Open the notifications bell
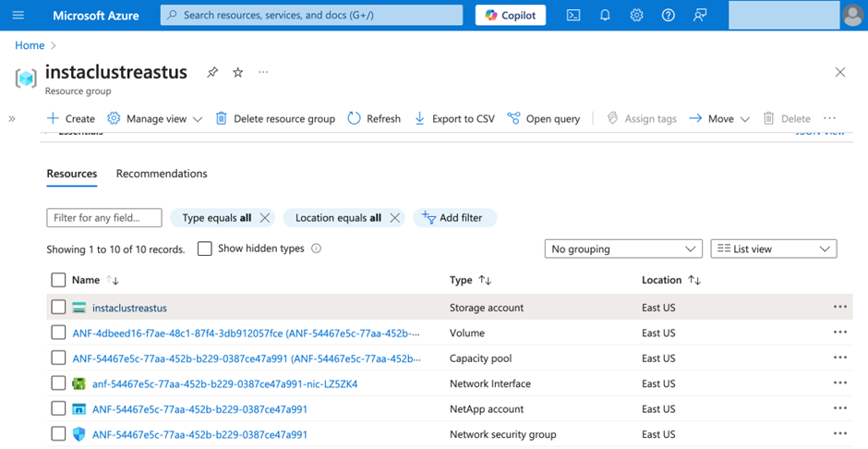The width and height of the screenshot is (868, 449). tap(605, 15)
